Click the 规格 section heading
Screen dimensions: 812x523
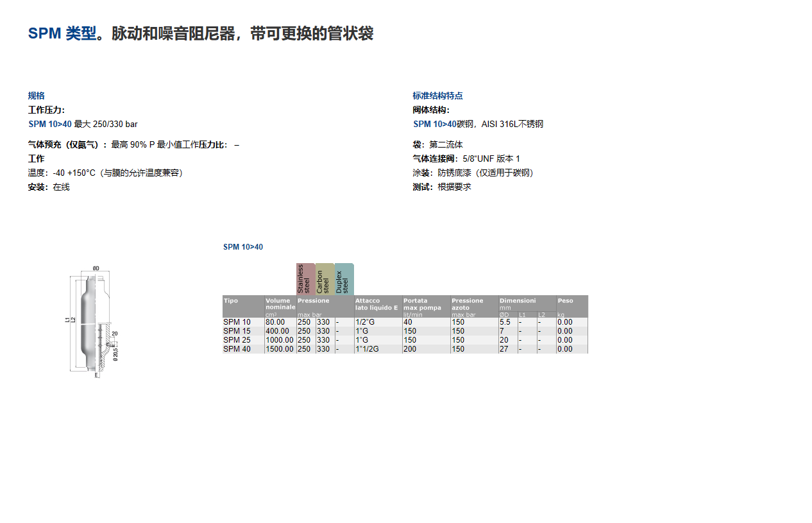coord(37,96)
